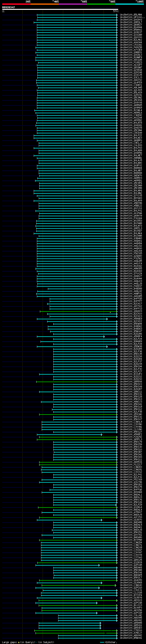
Task: Click hit label UniRef100_B0BD88
Action: pos(131,289)
